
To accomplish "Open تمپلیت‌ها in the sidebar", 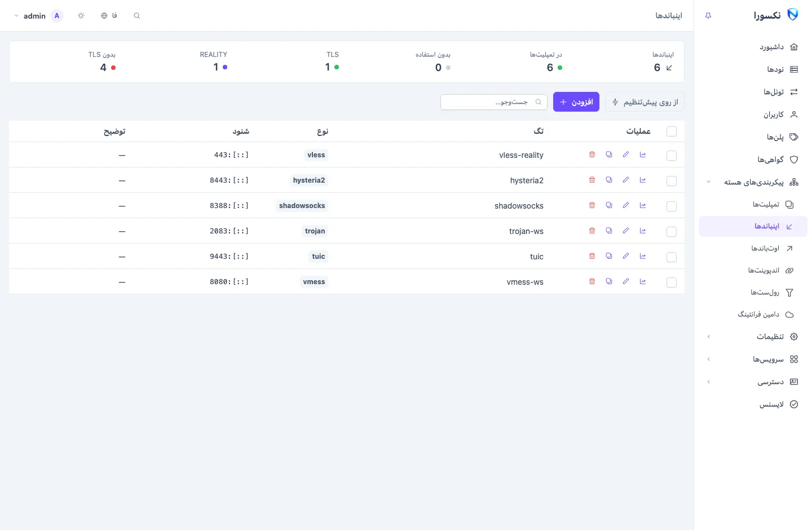I will tap(753, 204).
